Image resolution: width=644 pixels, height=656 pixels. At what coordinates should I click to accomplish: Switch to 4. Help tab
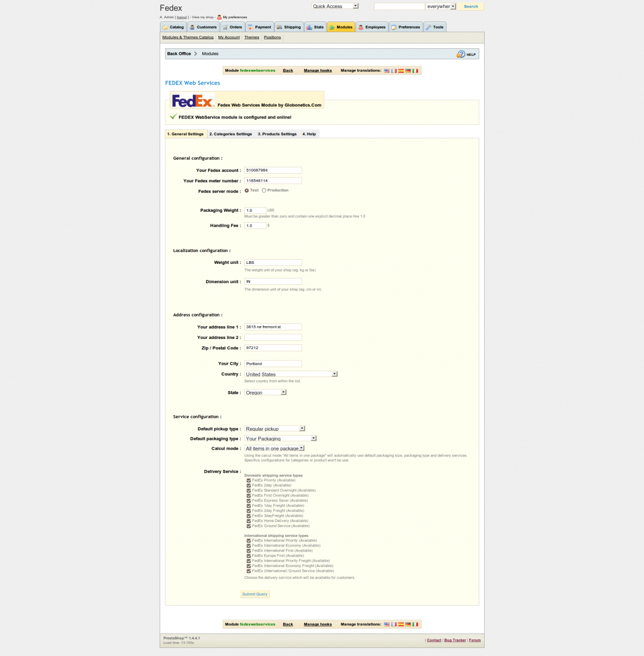click(309, 134)
